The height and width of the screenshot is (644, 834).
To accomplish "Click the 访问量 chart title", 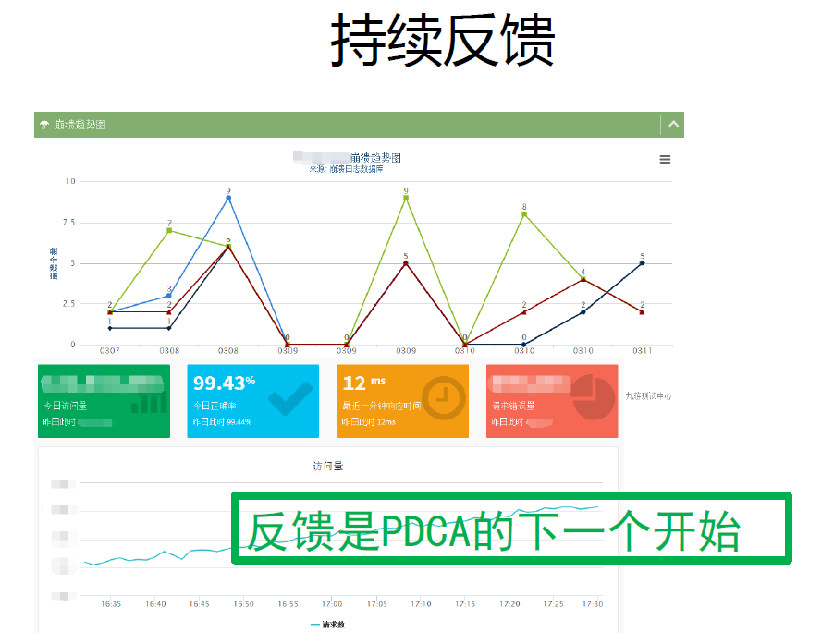I will click(x=327, y=466).
